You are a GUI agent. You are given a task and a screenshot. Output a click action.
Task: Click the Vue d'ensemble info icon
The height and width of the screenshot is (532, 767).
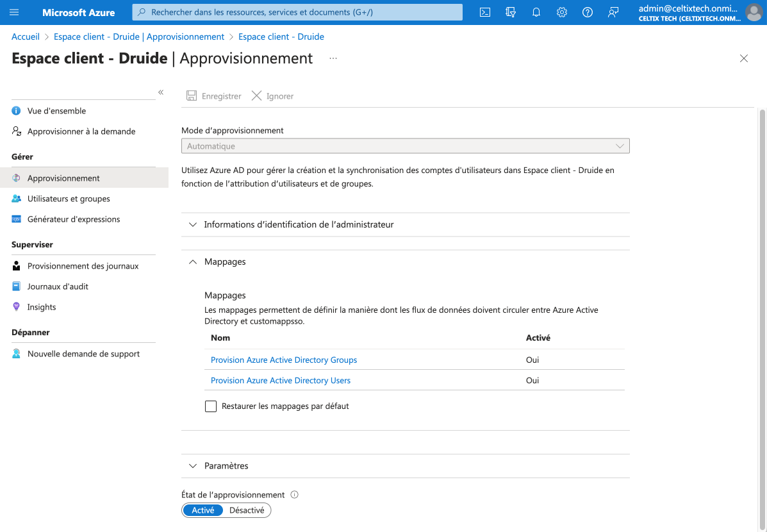click(16, 111)
